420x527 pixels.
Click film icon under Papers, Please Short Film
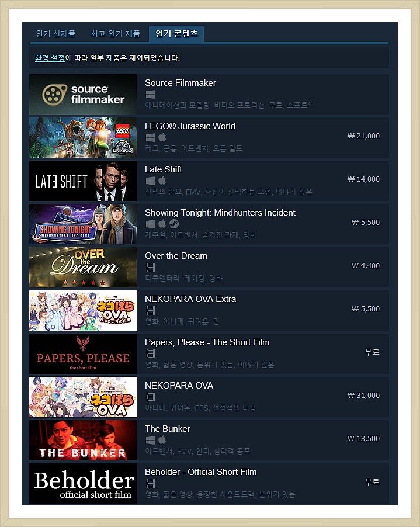(x=151, y=354)
